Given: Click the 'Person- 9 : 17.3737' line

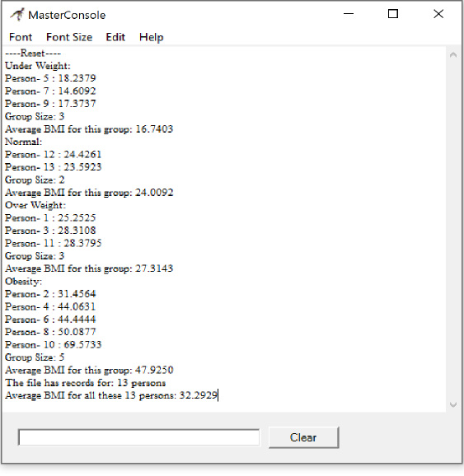Looking at the screenshot, I should [50, 104].
